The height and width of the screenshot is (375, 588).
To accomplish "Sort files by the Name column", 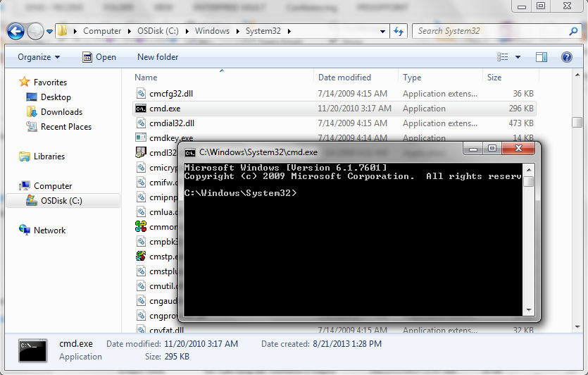I will pyautogui.click(x=146, y=78).
